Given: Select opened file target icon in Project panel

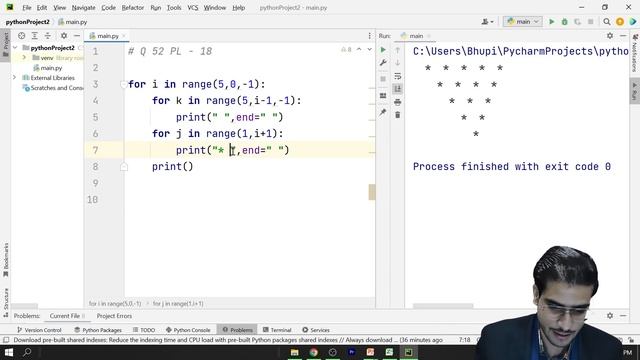Looking at the screenshot, I should tap(22, 36).
